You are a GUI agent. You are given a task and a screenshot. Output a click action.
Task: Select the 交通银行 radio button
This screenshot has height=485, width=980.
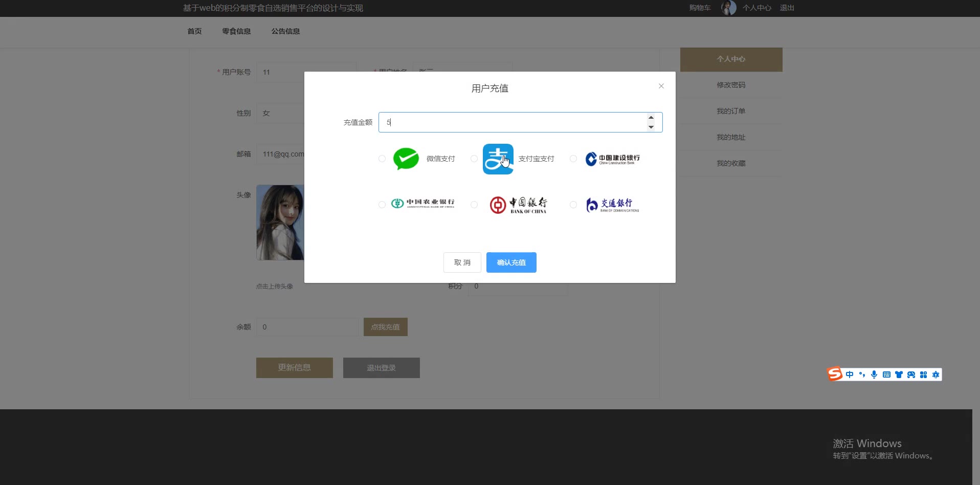[573, 205]
